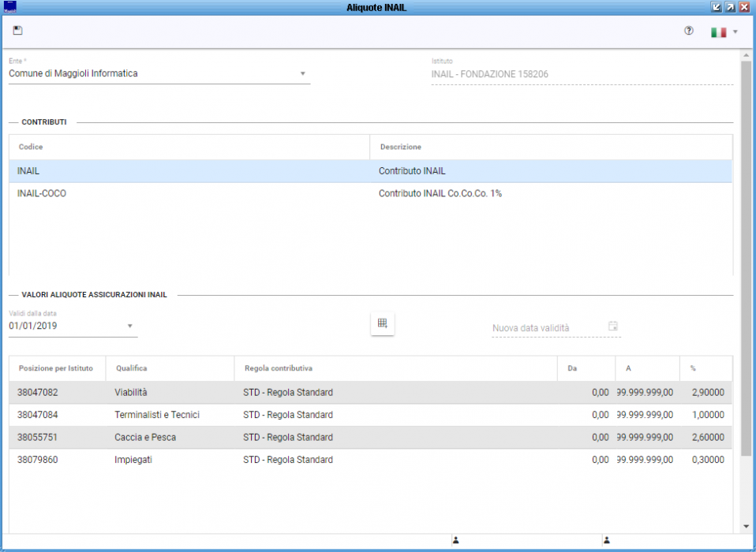The image size is (756, 552).
Task: Sort by the Qualifica column header
Action: tap(132, 368)
